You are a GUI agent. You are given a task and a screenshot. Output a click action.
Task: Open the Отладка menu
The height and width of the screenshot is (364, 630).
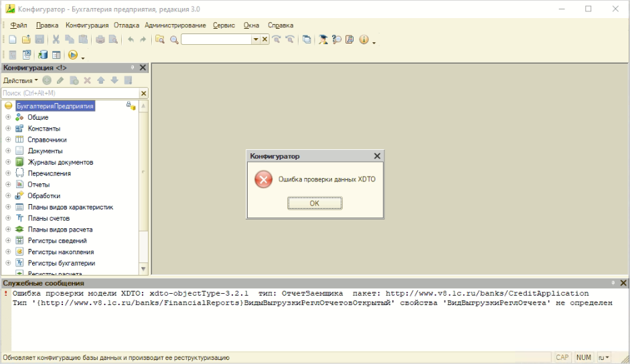coord(126,25)
